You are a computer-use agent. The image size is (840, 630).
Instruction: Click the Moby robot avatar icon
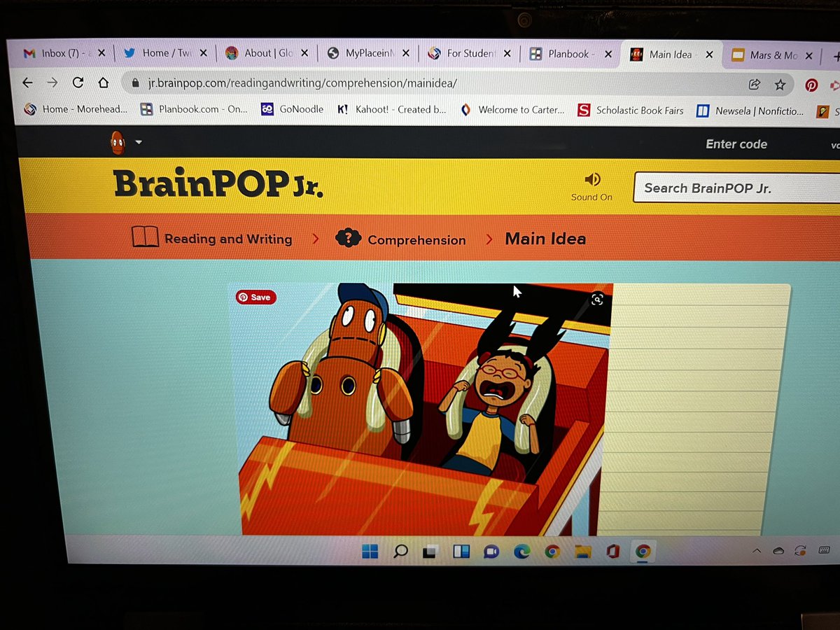tap(118, 143)
